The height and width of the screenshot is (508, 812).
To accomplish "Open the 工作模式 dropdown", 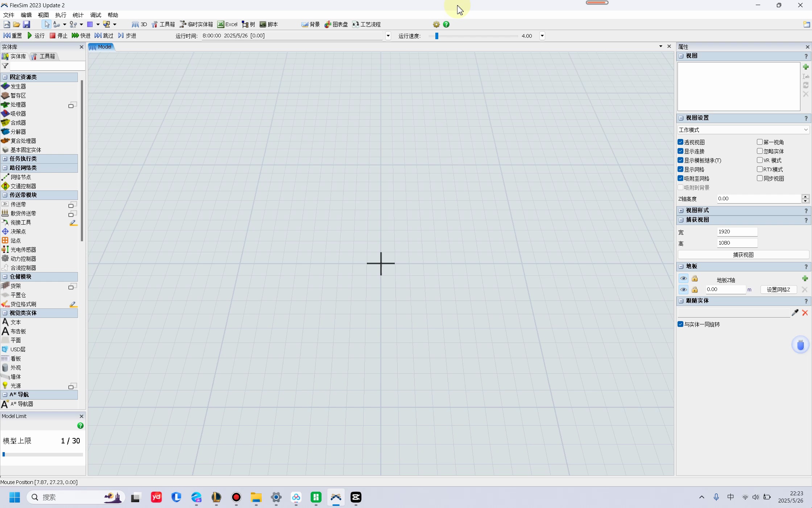I will click(743, 130).
